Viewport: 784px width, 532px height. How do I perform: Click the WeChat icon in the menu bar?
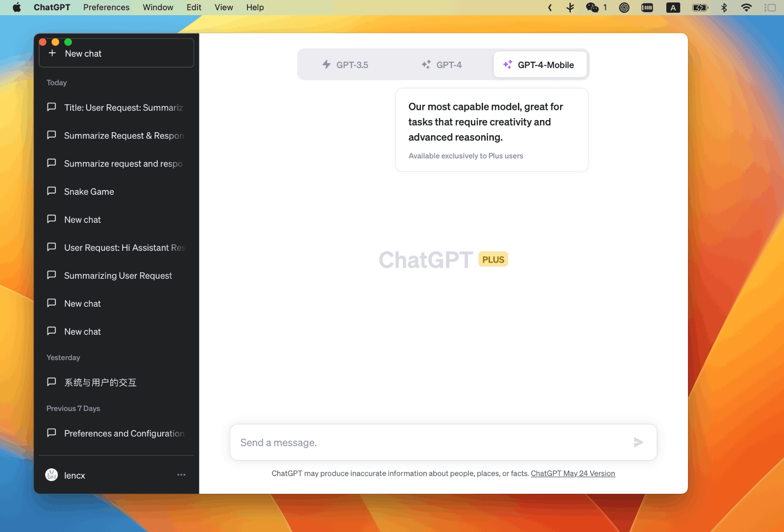pos(592,7)
